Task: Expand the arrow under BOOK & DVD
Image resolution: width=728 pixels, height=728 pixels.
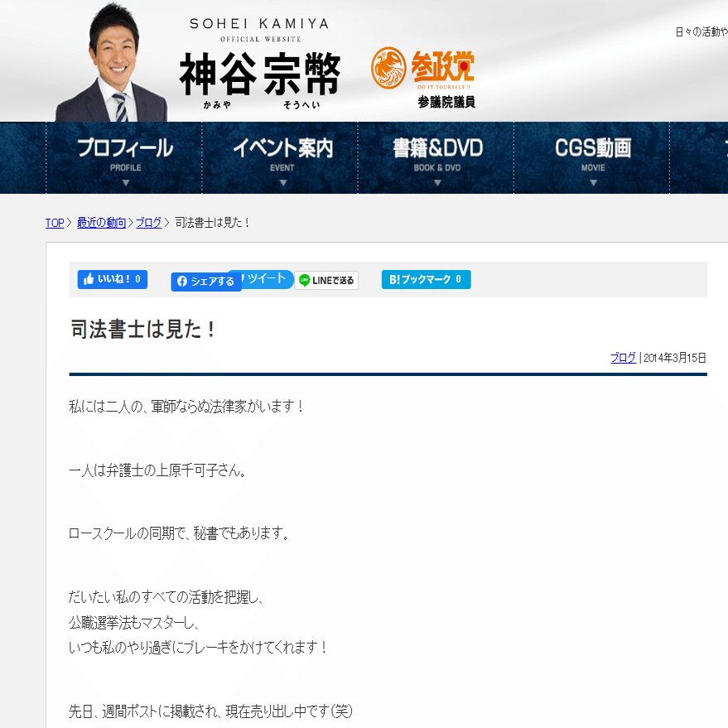Action: [x=437, y=183]
